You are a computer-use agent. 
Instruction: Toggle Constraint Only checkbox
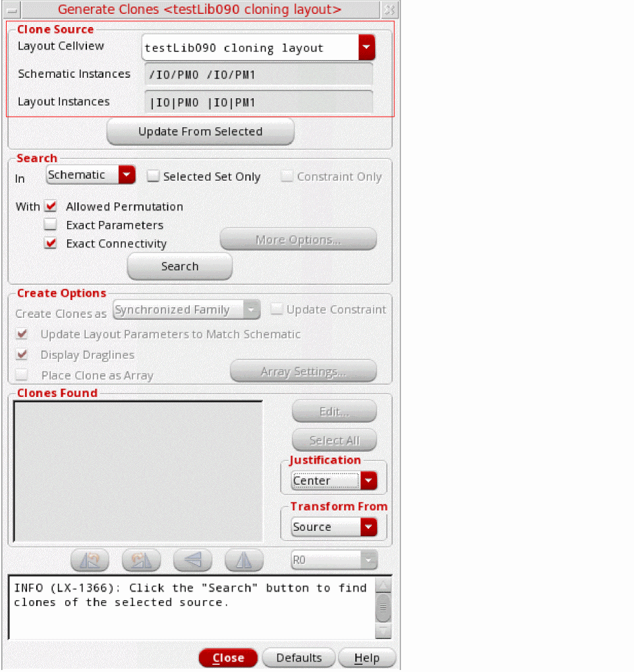pos(287,176)
